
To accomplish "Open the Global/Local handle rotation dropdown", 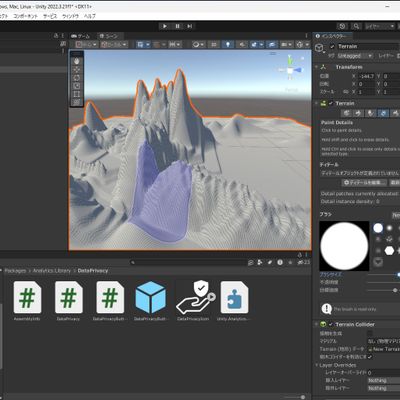I will tap(114, 44).
